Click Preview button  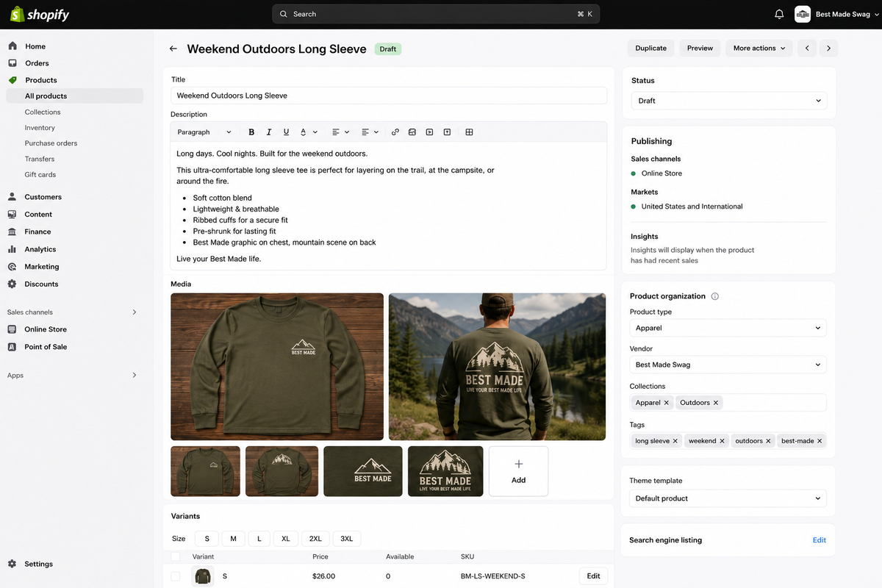coord(700,49)
